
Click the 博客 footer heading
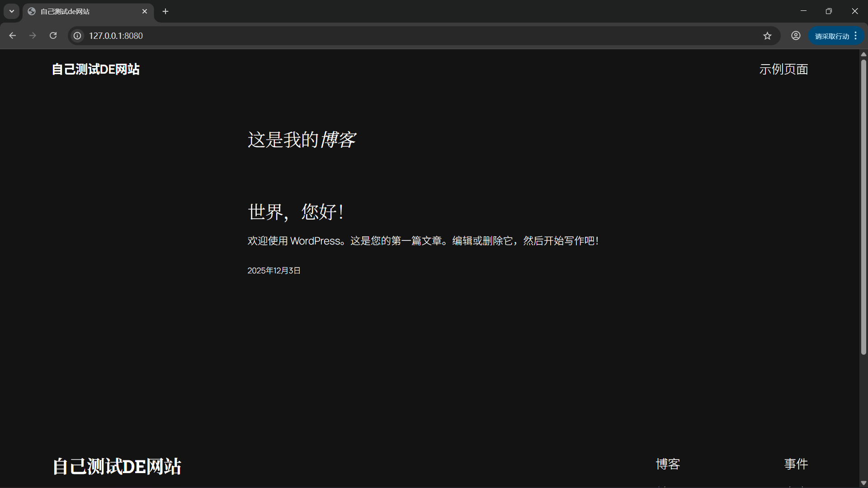[668, 464]
